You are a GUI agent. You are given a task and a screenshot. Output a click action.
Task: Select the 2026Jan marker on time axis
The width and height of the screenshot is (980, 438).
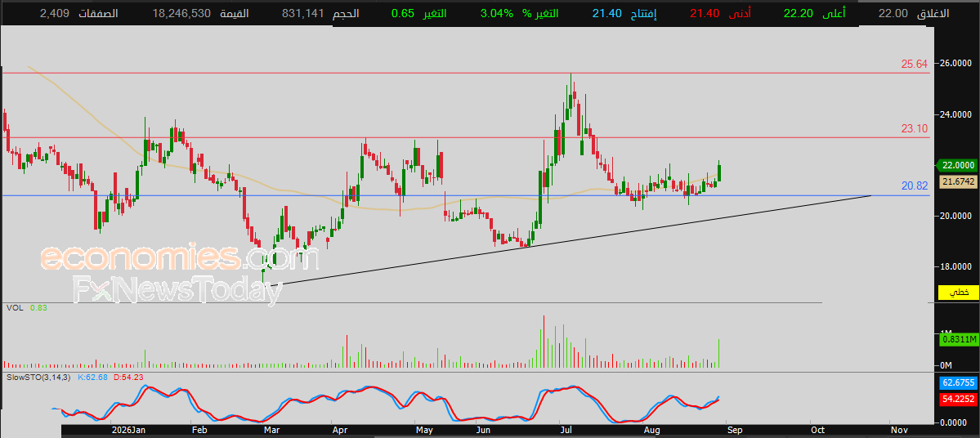coord(128,430)
